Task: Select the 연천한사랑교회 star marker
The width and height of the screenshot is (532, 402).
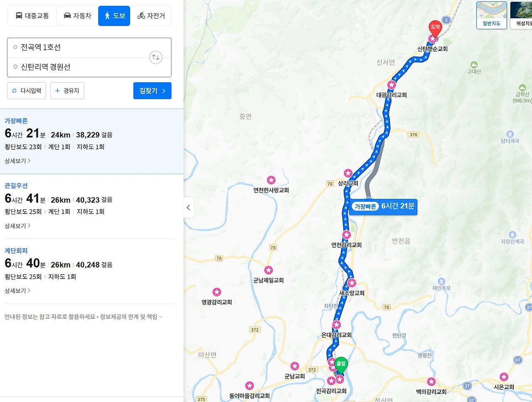Action: (271, 180)
